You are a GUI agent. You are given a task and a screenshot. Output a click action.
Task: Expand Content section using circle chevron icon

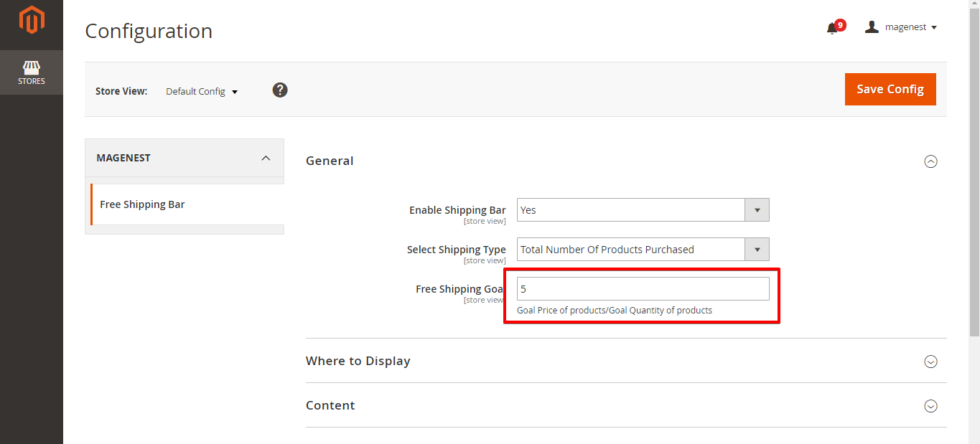point(930,406)
